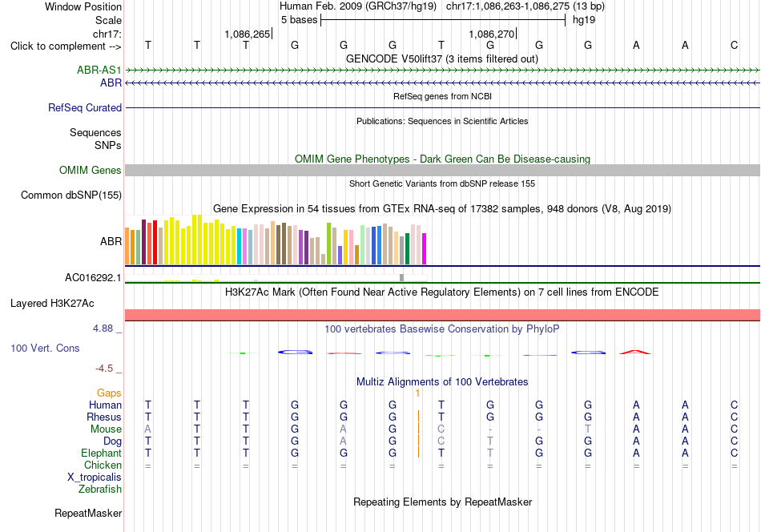Click the 4.88 PhyloP scale maximum
761x532 pixels.
pos(103,328)
